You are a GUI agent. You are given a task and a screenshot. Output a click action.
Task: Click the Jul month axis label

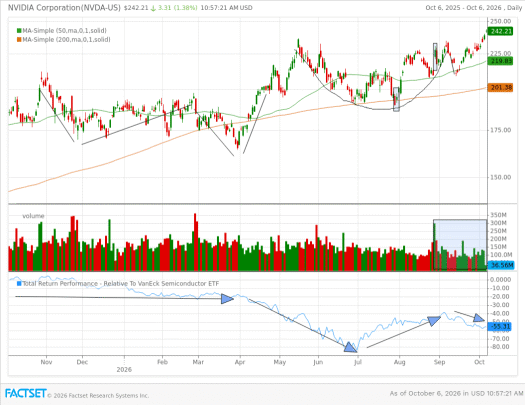(x=358, y=362)
